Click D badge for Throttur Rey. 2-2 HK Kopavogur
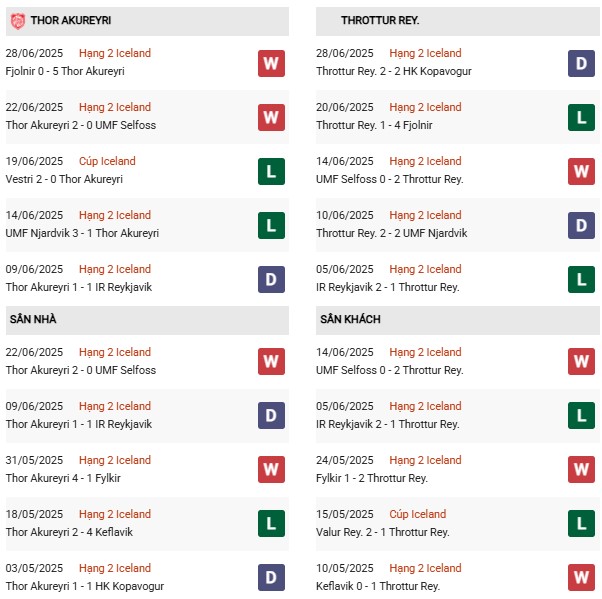This screenshot has height=599, width=602. 581,63
